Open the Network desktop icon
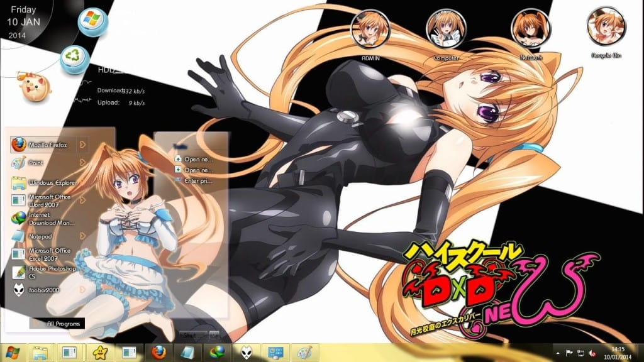The width and height of the screenshot is (644, 362). pyautogui.click(x=531, y=36)
